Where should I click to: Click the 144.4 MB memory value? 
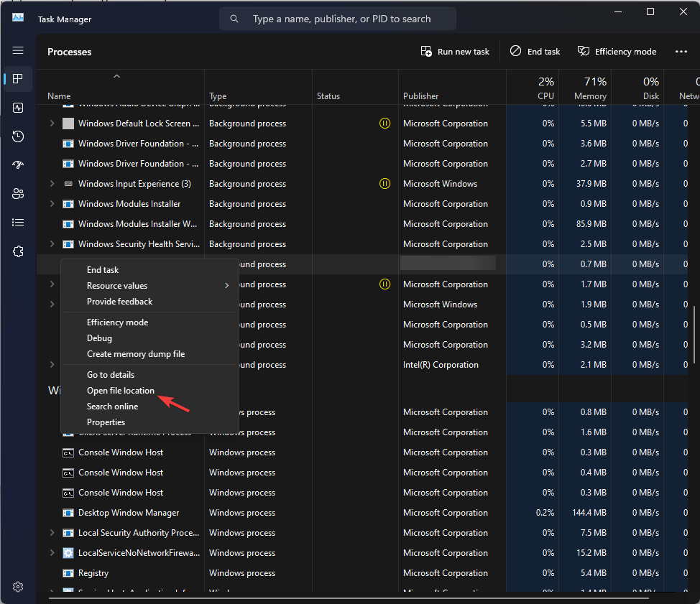[589, 513]
